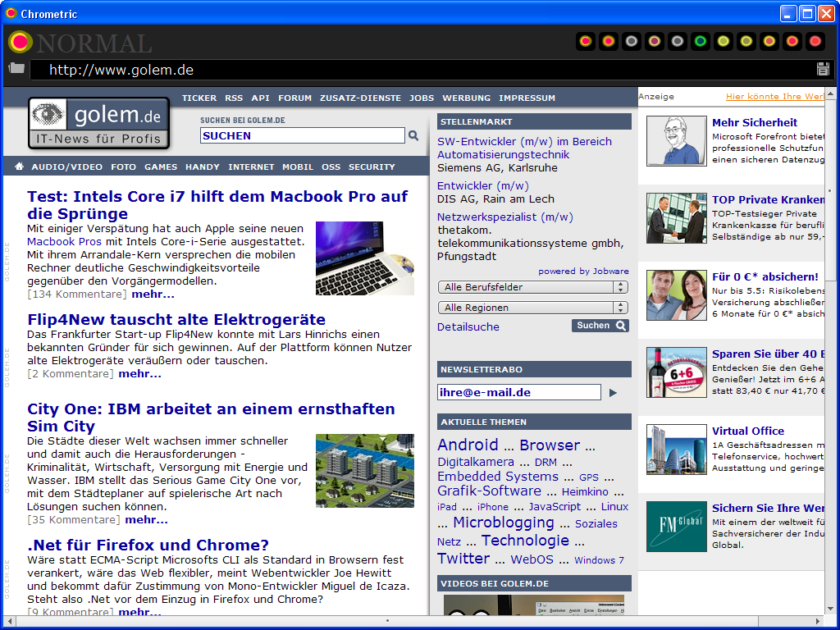Click the Virtual Office skyscraper ad image
Image resolution: width=840 pixels, height=630 pixels.
click(x=677, y=450)
